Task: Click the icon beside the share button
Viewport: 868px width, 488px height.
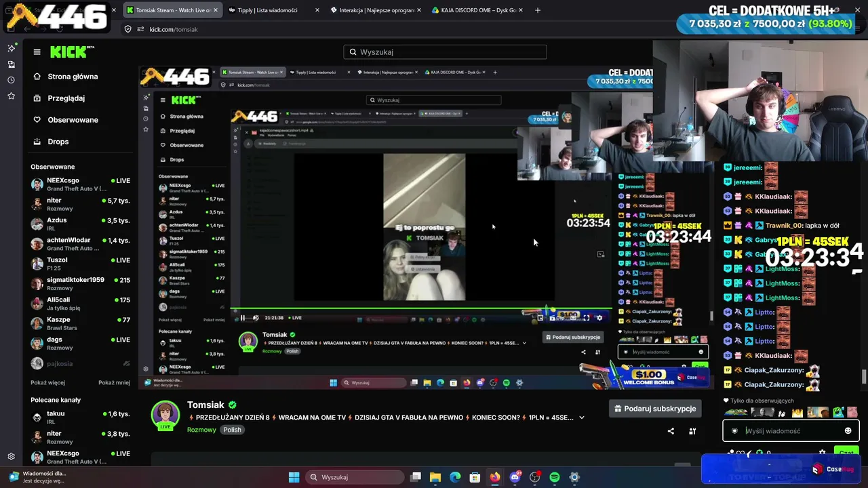Action: coord(692,431)
